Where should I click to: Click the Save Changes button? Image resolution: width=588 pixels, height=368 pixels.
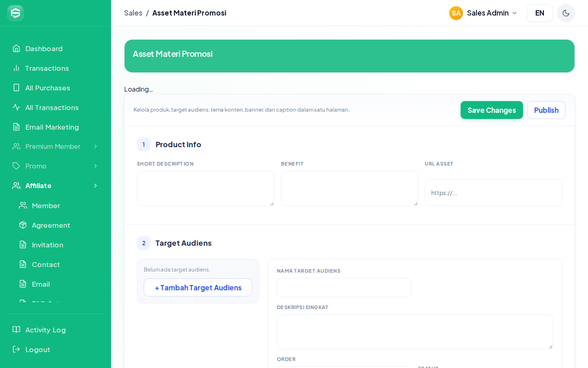coord(492,110)
